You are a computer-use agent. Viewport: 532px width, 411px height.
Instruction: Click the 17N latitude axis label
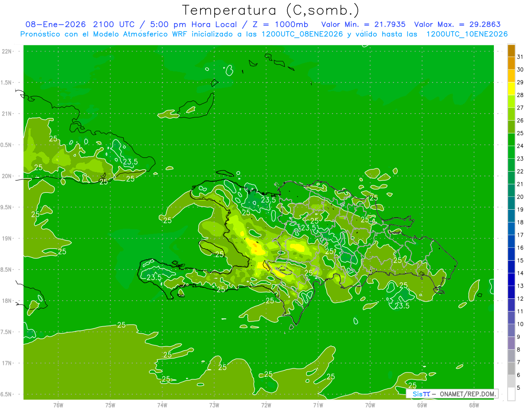pos(8,363)
